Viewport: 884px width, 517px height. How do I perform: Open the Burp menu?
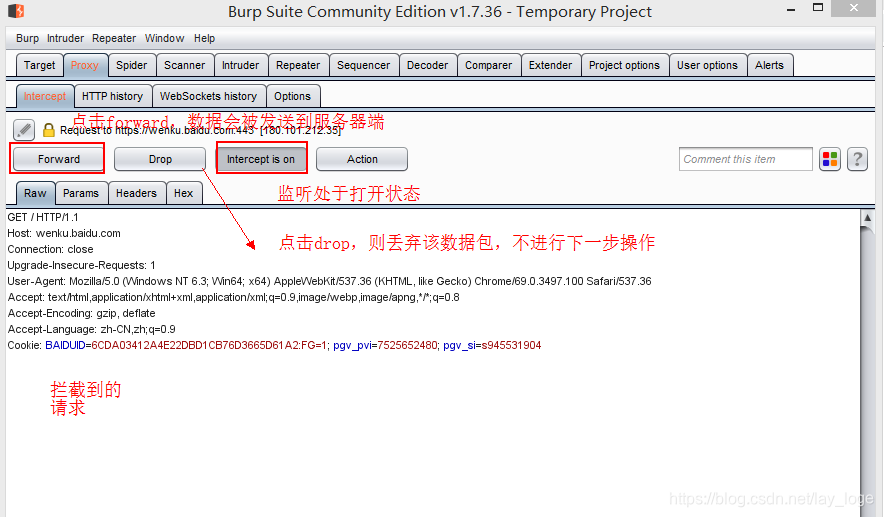coord(28,38)
